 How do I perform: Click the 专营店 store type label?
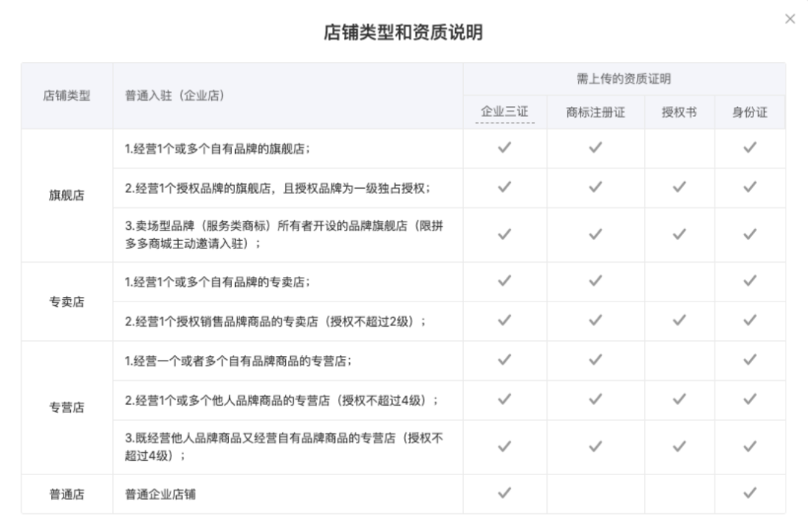coord(67,409)
